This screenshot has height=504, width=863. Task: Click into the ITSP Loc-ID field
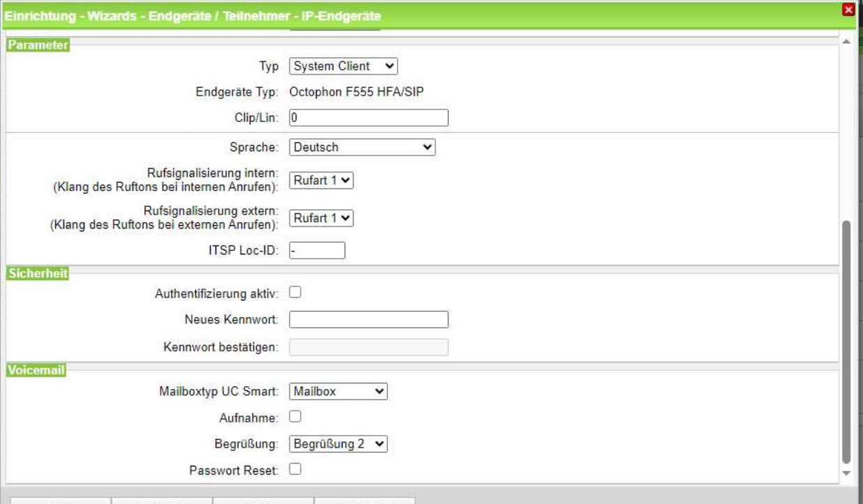pyautogui.click(x=317, y=250)
